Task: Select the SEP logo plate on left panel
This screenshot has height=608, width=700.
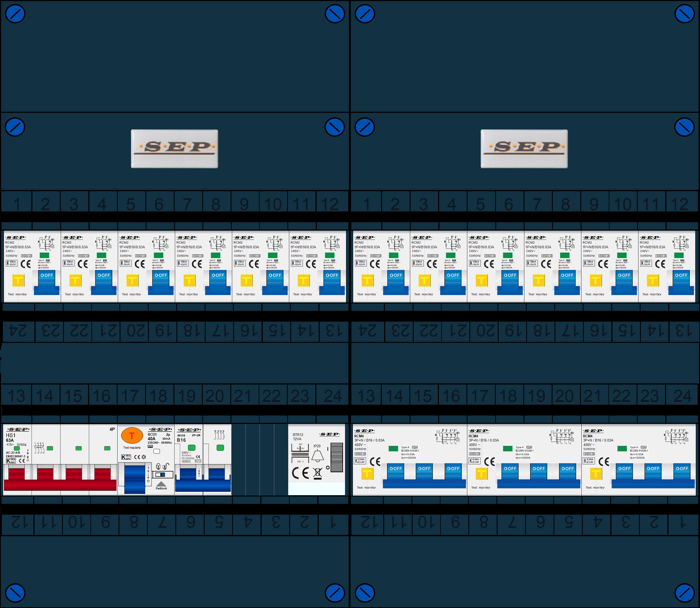Action: click(x=174, y=149)
